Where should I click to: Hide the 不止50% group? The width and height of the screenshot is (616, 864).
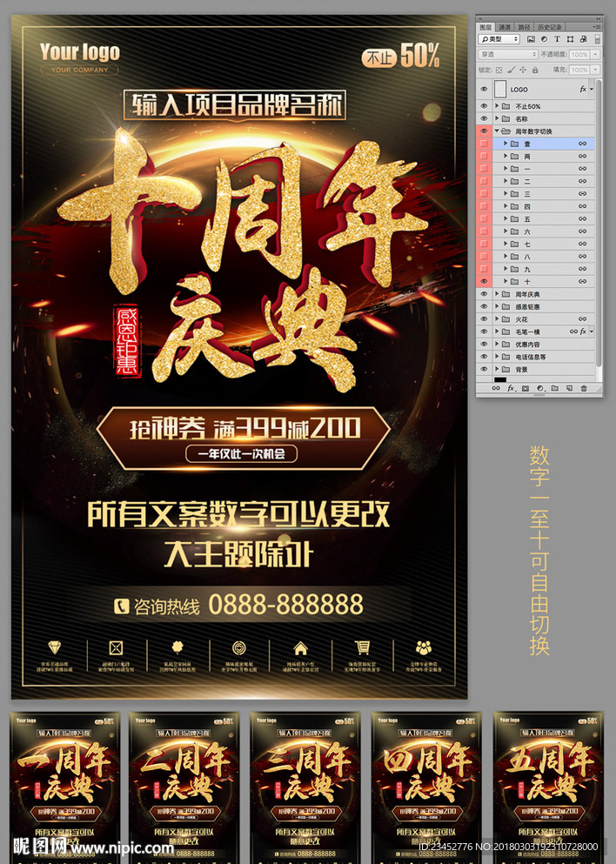click(x=485, y=106)
